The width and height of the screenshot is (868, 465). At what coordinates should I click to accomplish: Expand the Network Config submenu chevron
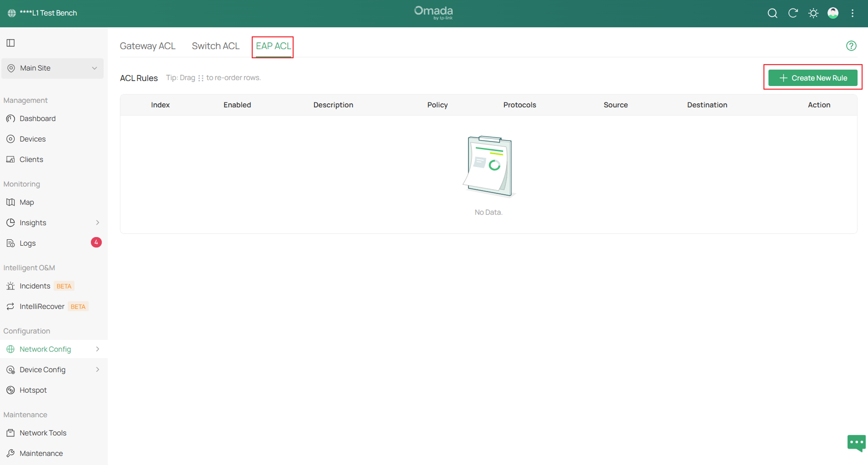pyautogui.click(x=98, y=349)
